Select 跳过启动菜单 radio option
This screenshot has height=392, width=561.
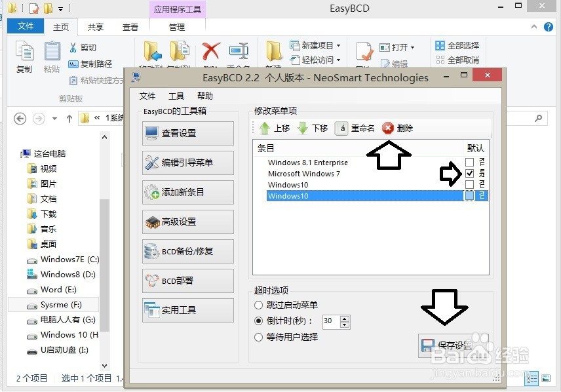(258, 305)
